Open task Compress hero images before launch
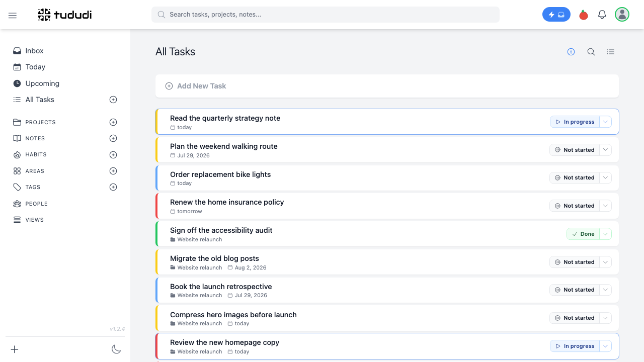This screenshot has height=362, width=644. point(233,315)
